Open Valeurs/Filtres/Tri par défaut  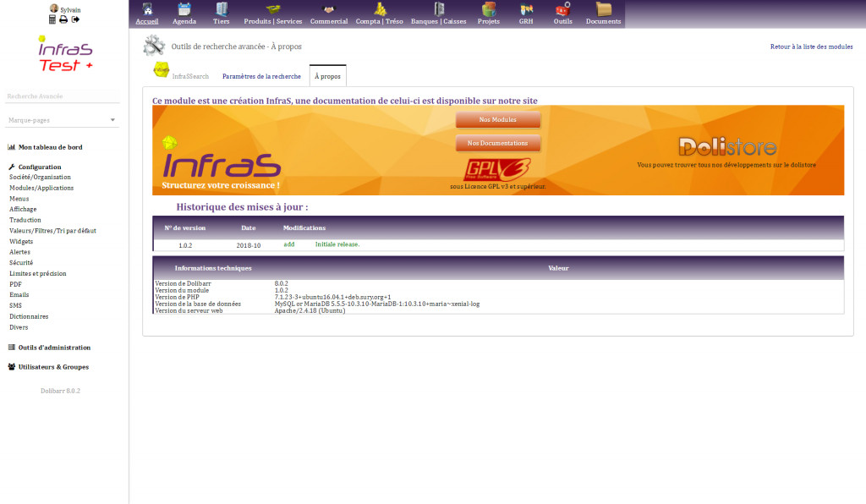pyautogui.click(x=52, y=231)
